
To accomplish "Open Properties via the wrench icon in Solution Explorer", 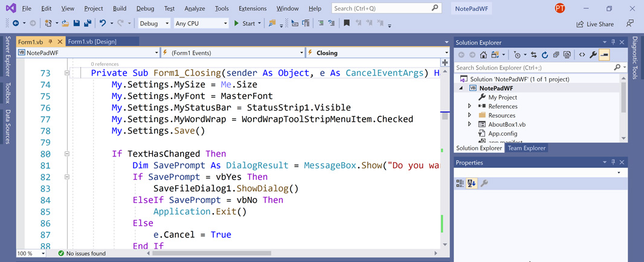I will click(593, 55).
